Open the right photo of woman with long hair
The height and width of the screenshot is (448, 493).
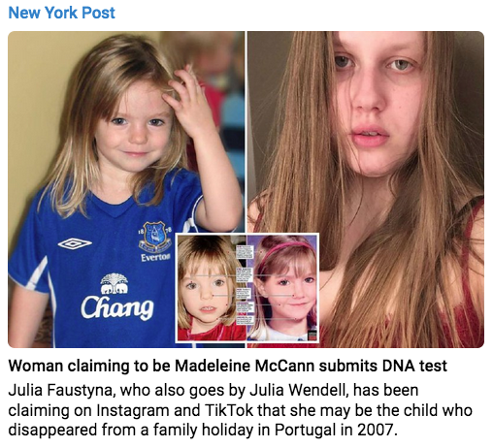coord(366,189)
